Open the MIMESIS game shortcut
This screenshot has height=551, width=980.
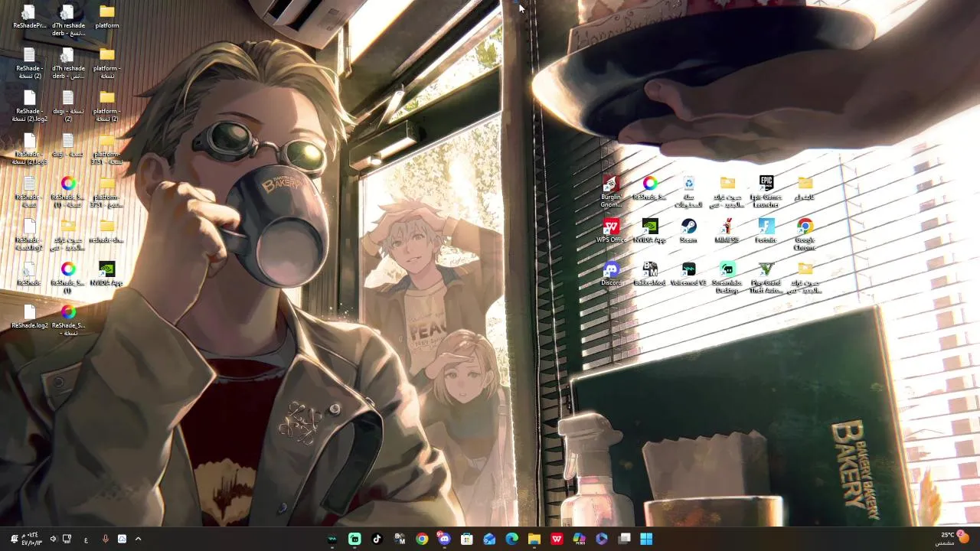727,230
